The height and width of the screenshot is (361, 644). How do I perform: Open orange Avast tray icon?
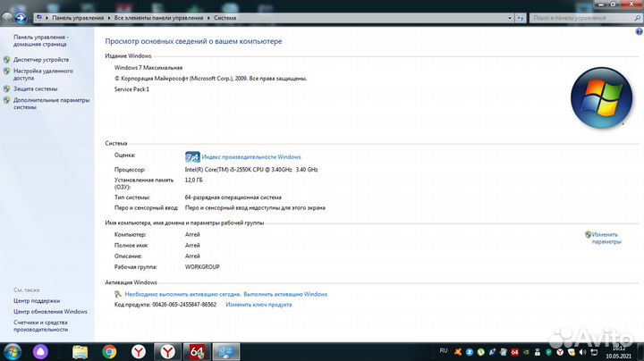[x=458, y=352]
